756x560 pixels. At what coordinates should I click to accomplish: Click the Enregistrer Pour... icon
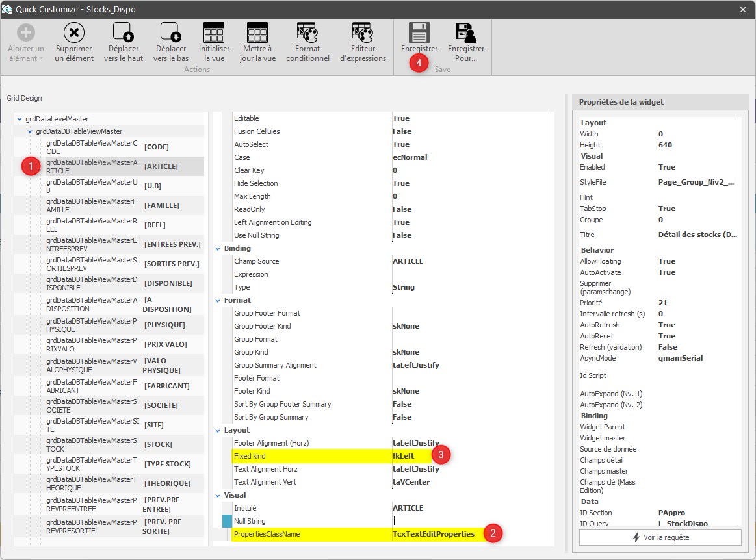tap(465, 32)
